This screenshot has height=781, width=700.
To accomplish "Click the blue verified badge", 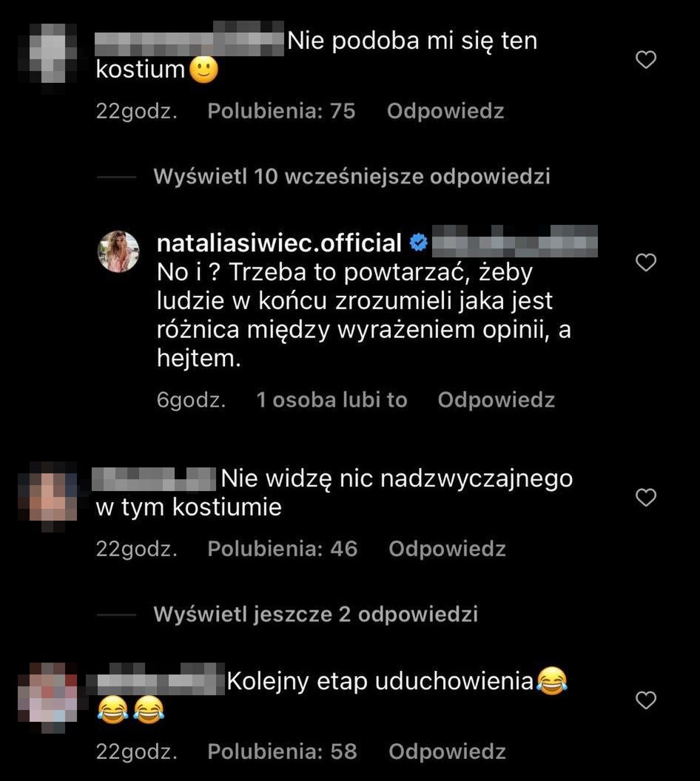I will tap(418, 243).
